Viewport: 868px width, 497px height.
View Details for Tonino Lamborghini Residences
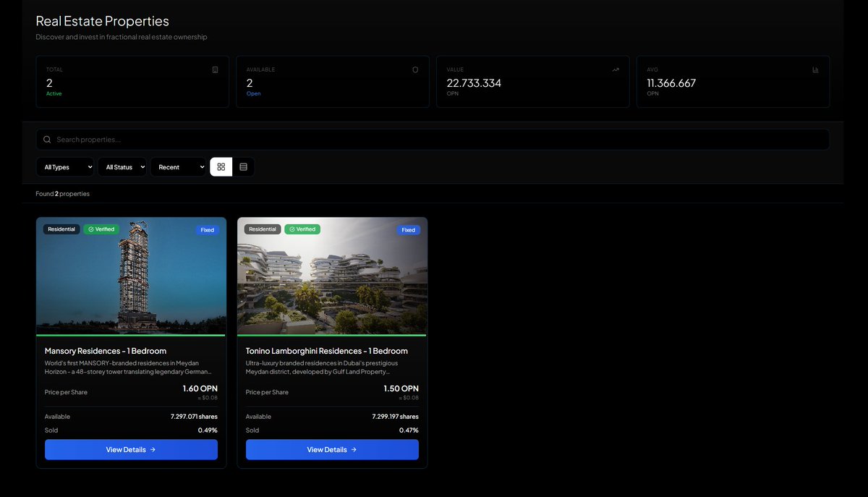(332, 449)
